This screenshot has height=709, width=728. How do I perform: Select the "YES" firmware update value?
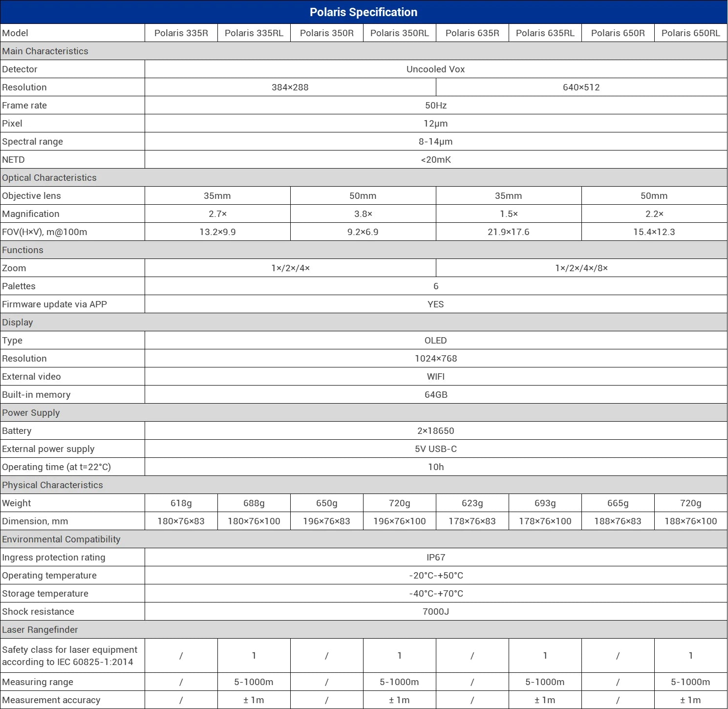436,304
